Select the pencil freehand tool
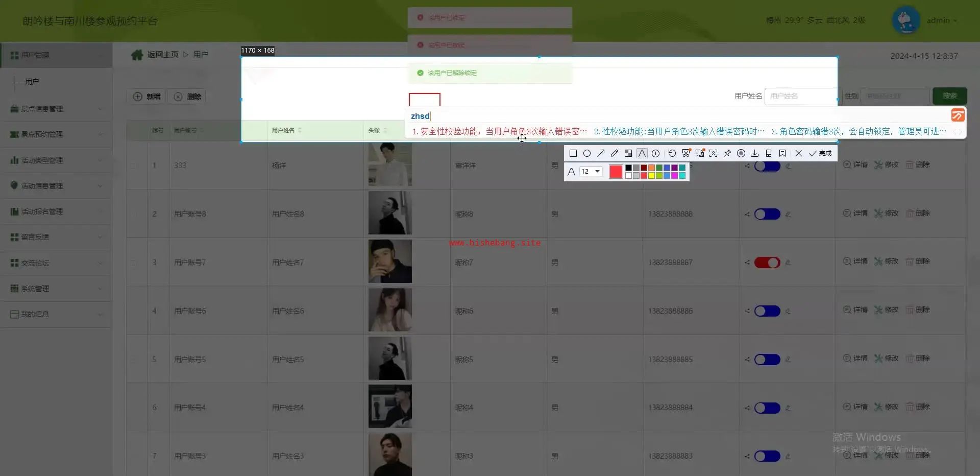Image resolution: width=980 pixels, height=476 pixels. (615, 153)
